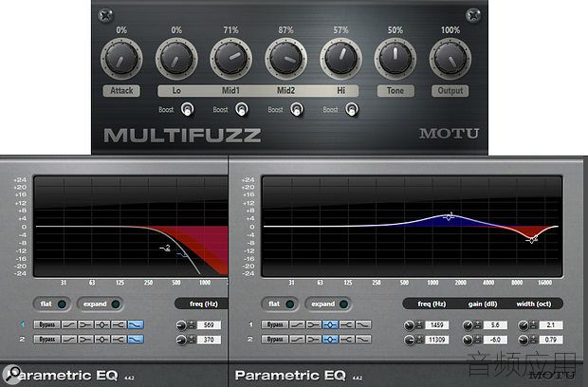588x387 pixels.
Task: Select high-pass filter for the 1459 Hz band
Action: click(x=298, y=324)
